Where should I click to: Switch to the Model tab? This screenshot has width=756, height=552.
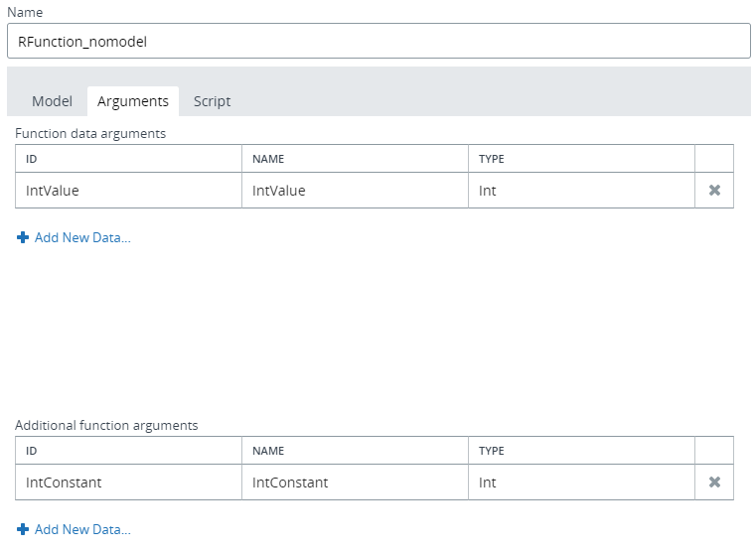coord(52,101)
